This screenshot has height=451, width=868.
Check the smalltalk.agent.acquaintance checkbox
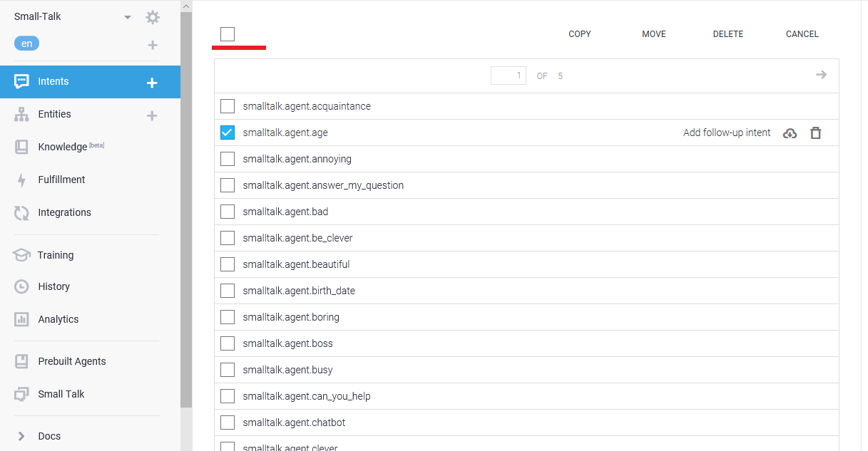tap(228, 106)
